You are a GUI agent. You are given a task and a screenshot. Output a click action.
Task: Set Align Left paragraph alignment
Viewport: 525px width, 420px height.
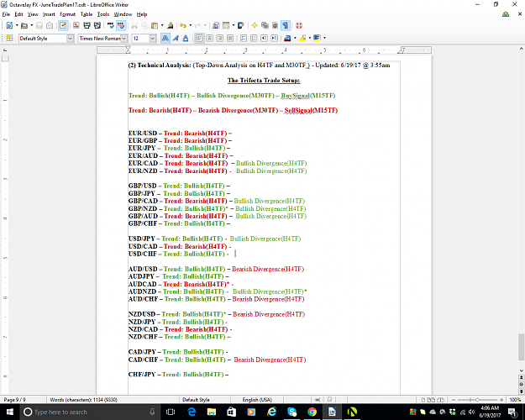tap(200, 38)
